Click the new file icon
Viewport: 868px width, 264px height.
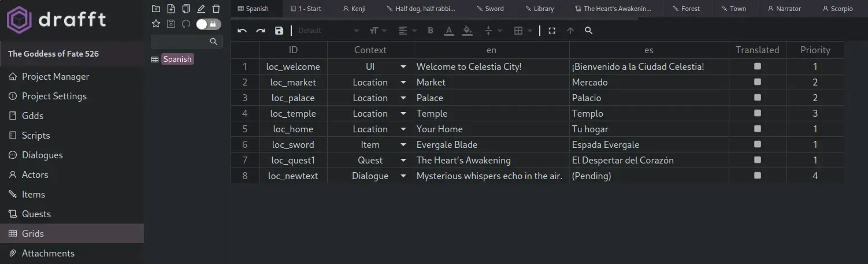(x=170, y=9)
